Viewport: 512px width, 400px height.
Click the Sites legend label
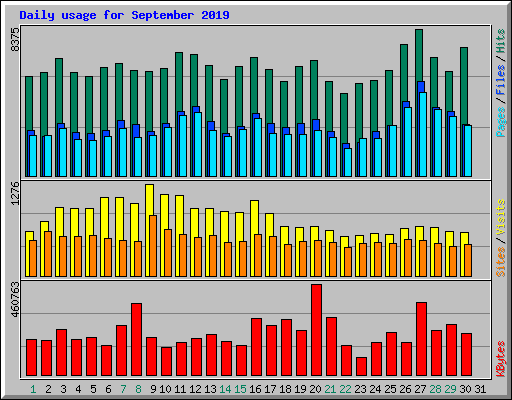[x=501, y=262]
